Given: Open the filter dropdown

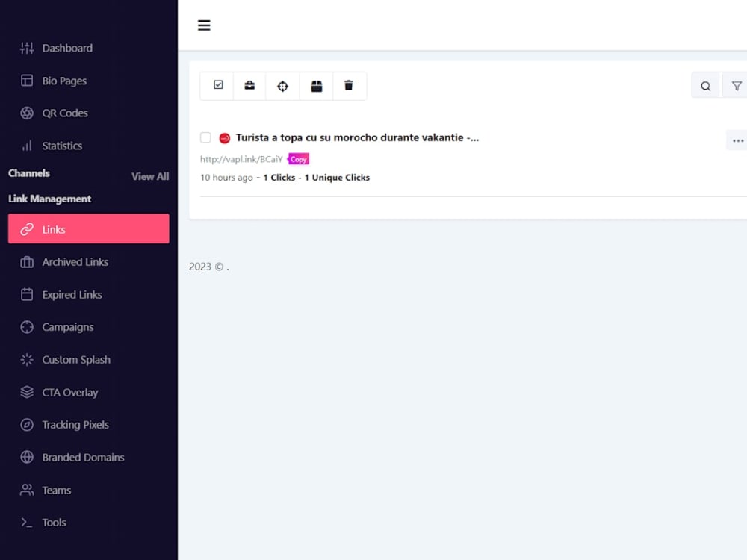Looking at the screenshot, I should pos(737,85).
